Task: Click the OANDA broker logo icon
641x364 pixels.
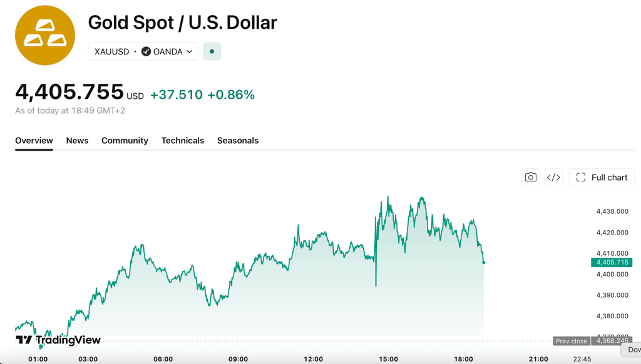Action: [x=146, y=51]
